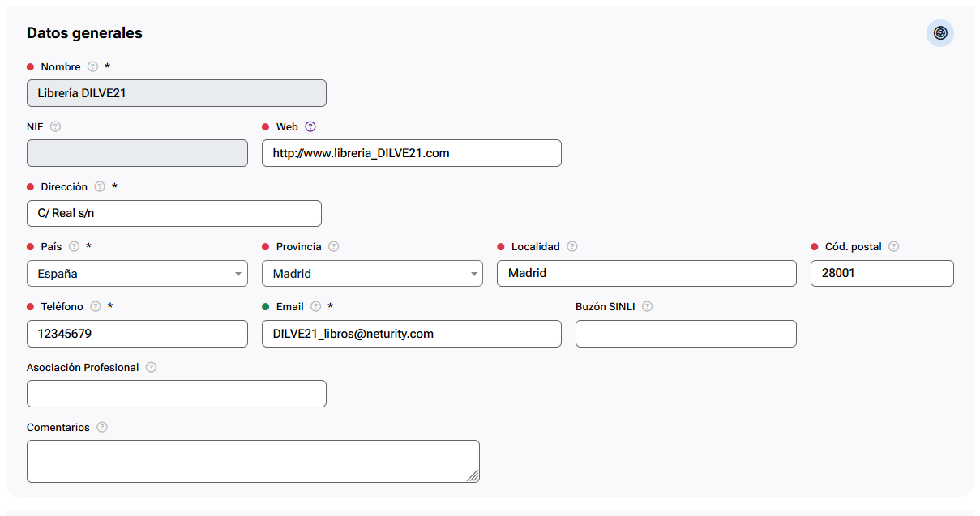Click the purple help icon beside Web
Image resolution: width=980 pixels, height=516 pixels.
pos(310,127)
